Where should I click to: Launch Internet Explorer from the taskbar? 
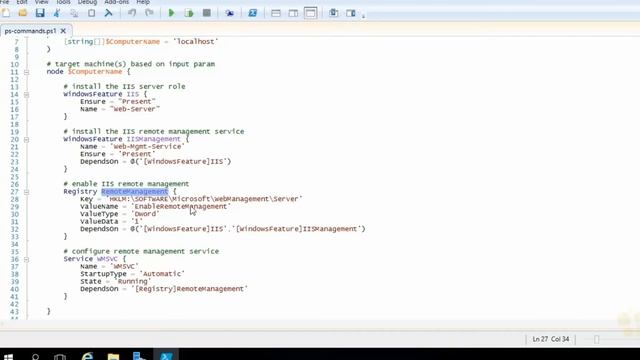tap(87, 356)
